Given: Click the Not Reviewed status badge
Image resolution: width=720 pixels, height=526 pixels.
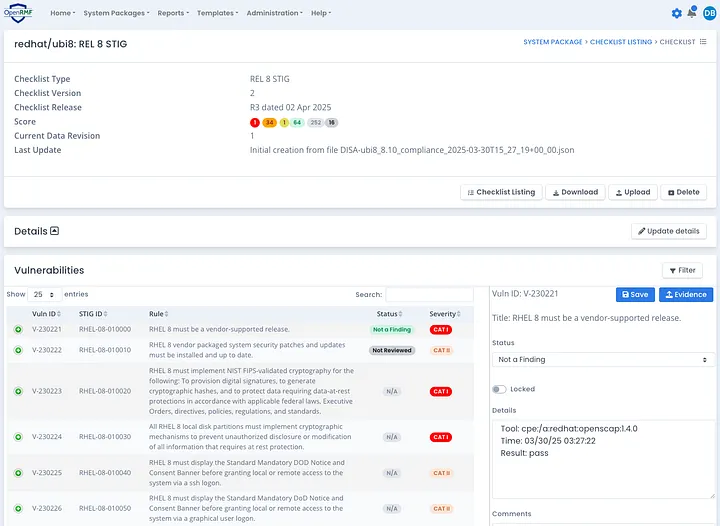Looking at the screenshot, I should coord(392,350).
